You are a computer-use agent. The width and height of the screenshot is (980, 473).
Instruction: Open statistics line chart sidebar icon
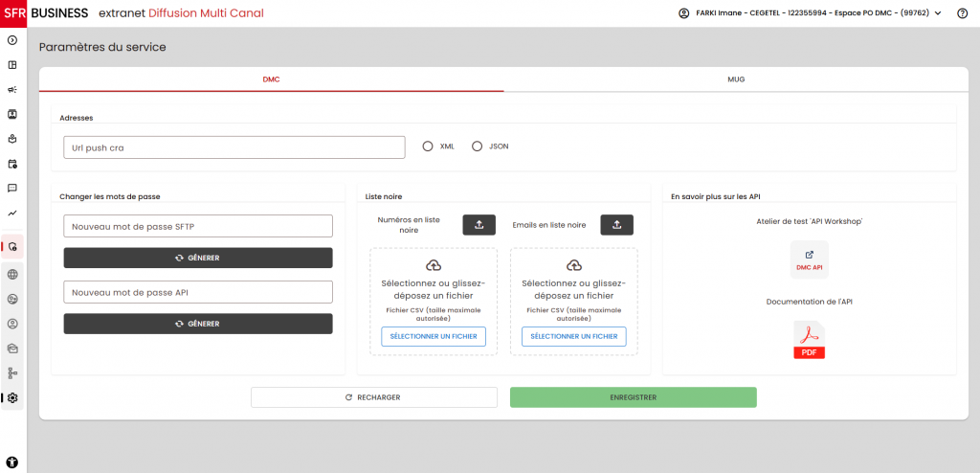click(x=12, y=213)
